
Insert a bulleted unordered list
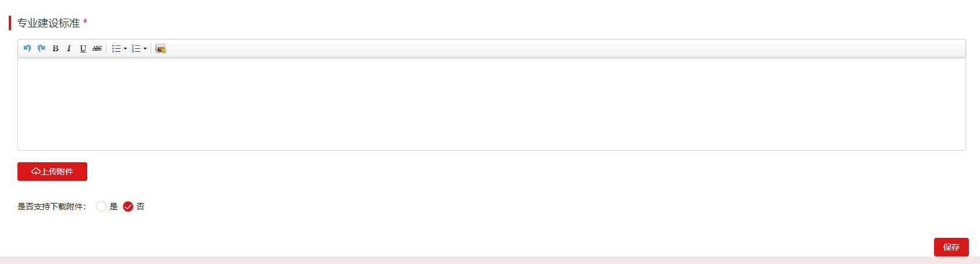tap(116, 48)
